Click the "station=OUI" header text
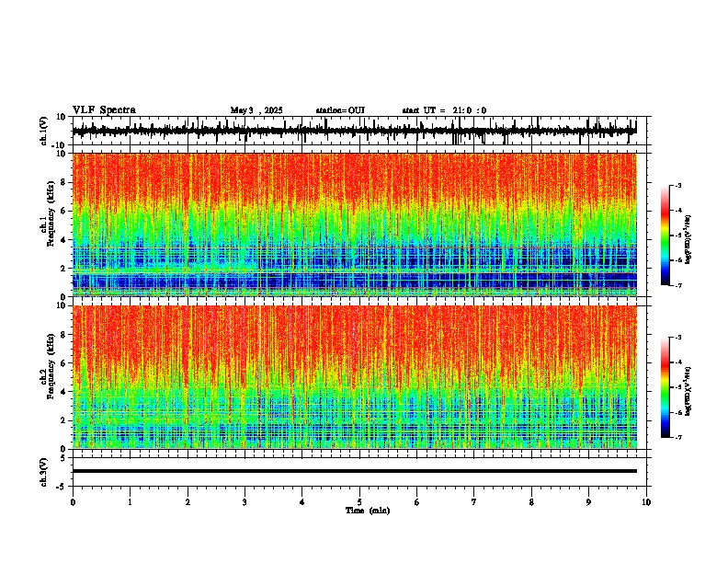Image resolution: width=728 pixels, height=563 pixels. (x=340, y=110)
